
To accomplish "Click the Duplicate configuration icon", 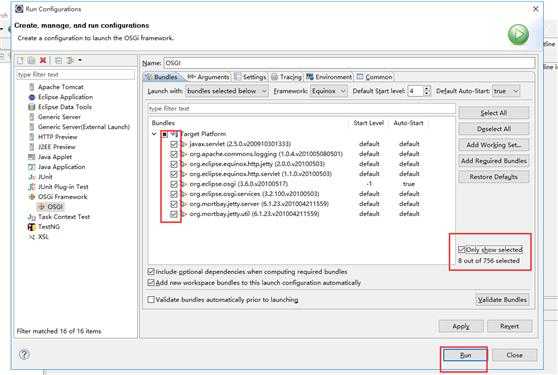I will [x=31, y=60].
